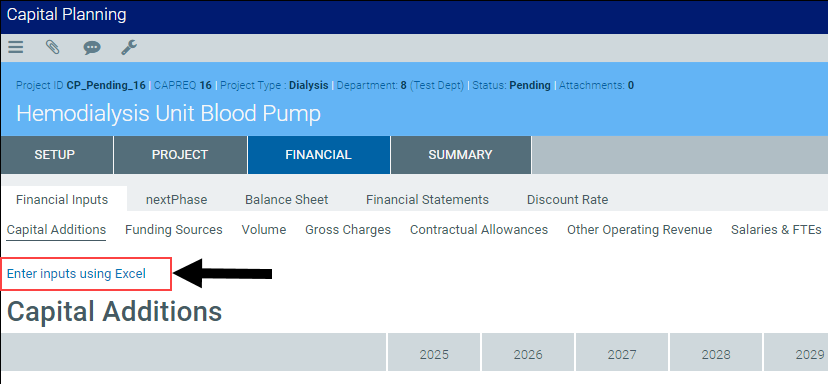Open the nextPhase sub-tab
This screenshot has height=384, width=828.
176,200
